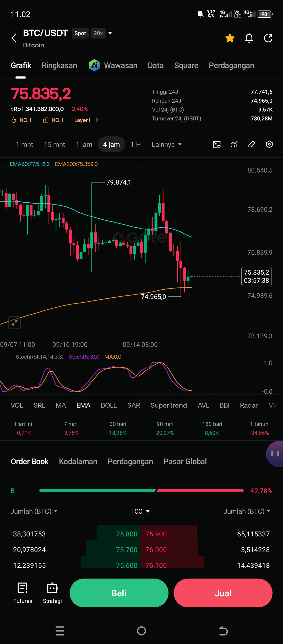The image size is (283, 644).
Task: Tap the Spot label badge
Action: (x=80, y=33)
